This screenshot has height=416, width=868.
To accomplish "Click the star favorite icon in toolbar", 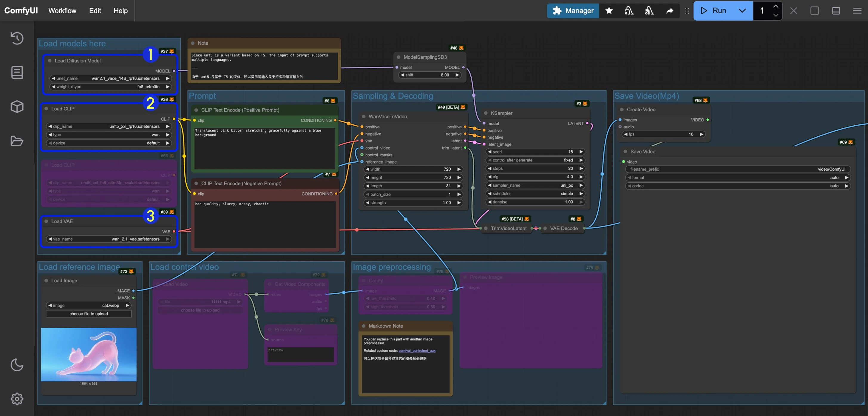I will point(609,11).
